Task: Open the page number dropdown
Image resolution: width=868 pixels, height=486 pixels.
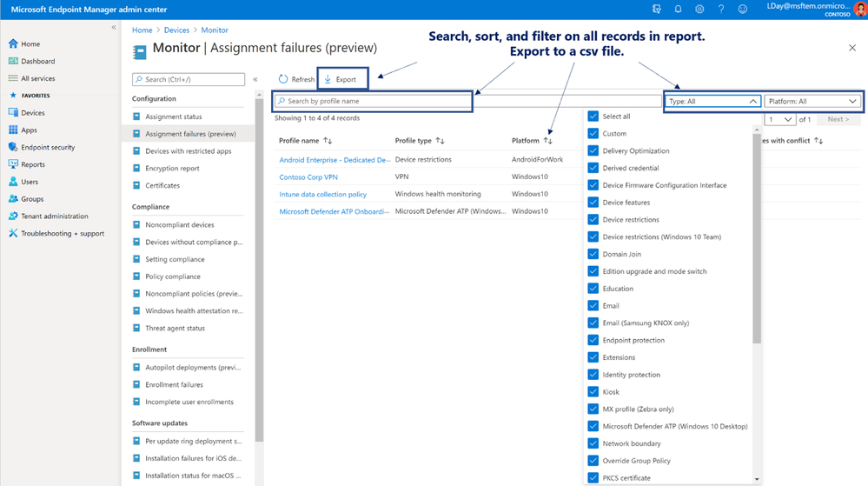Action: point(779,119)
